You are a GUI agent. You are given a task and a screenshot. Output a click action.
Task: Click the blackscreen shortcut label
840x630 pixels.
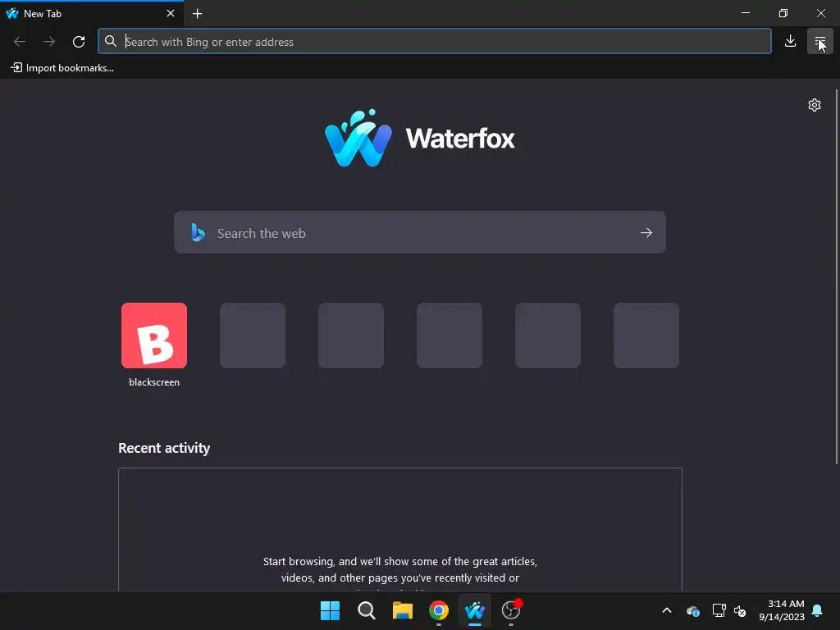tap(154, 382)
